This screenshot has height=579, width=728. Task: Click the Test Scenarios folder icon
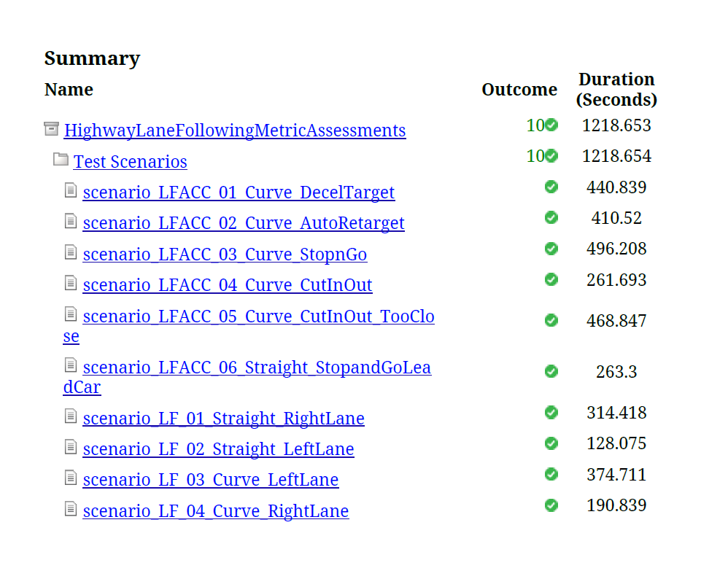coord(61,159)
